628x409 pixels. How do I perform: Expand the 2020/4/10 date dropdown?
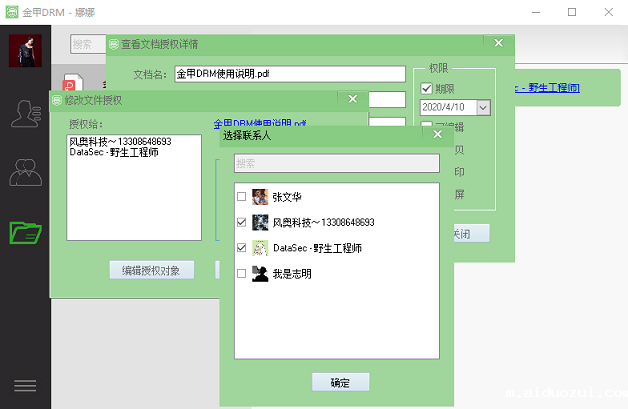pyautogui.click(x=483, y=106)
